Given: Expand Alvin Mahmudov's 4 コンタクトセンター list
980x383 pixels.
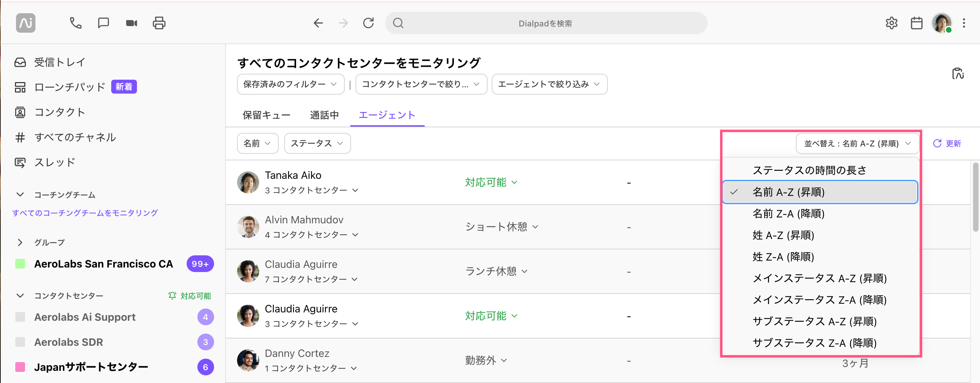Looking at the screenshot, I should [312, 234].
